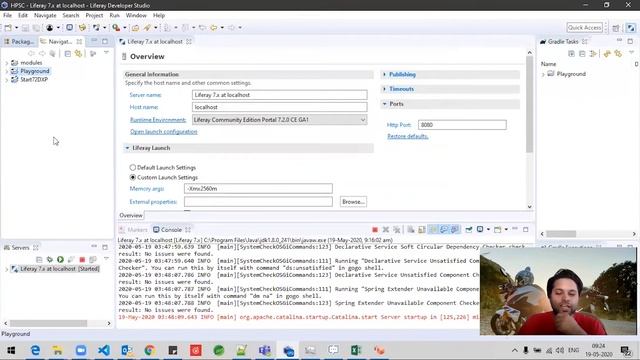This screenshot has width=640, height=360.
Task: Start the server with the green run icon
Action: click(60, 259)
